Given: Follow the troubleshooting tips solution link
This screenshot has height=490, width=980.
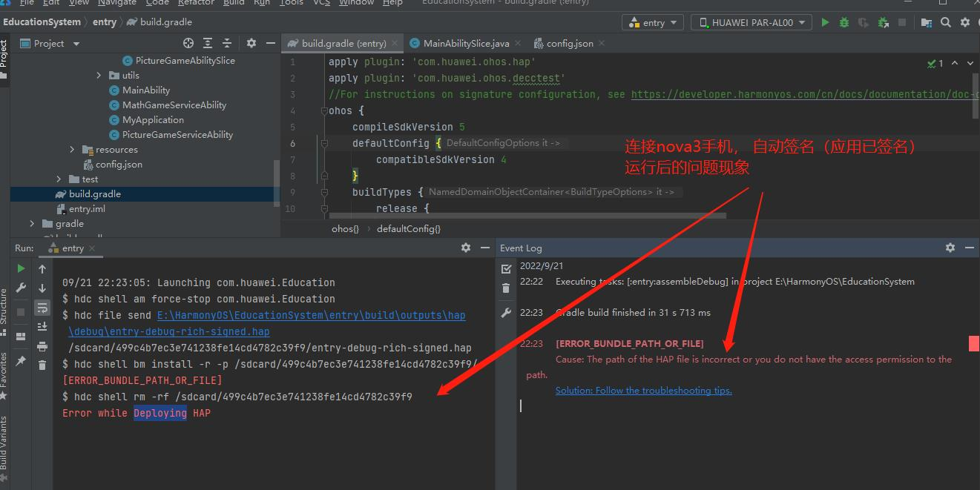Looking at the screenshot, I should coord(644,391).
